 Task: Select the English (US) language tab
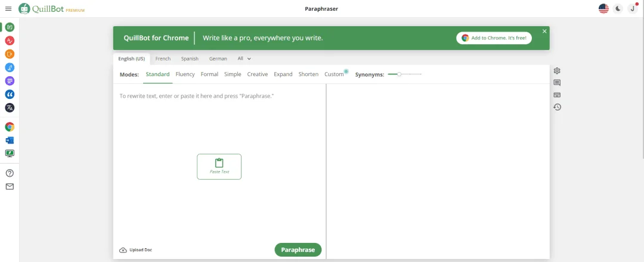[x=131, y=58]
